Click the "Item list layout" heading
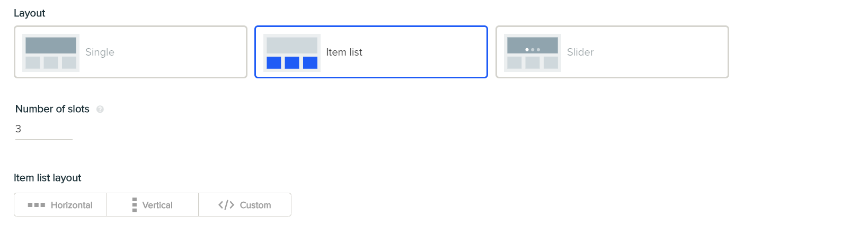This screenshot has width=868, height=225. tap(48, 178)
